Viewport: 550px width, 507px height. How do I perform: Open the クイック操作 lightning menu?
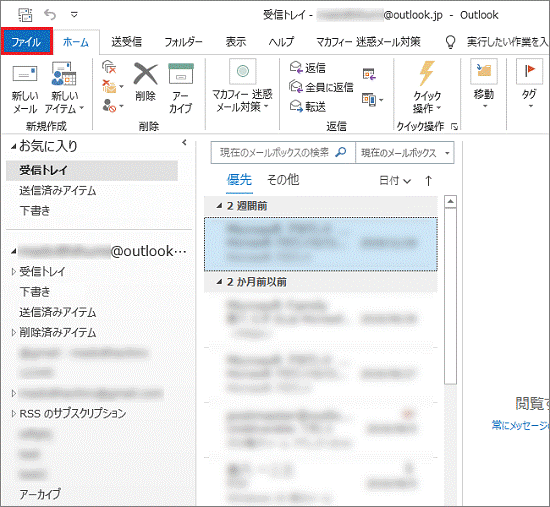tap(427, 88)
